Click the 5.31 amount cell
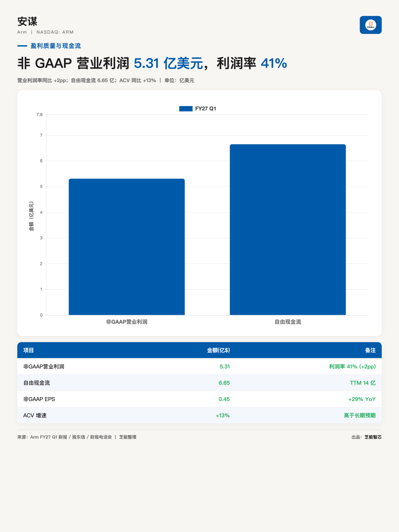The height and width of the screenshot is (532, 399). tap(225, 366)
